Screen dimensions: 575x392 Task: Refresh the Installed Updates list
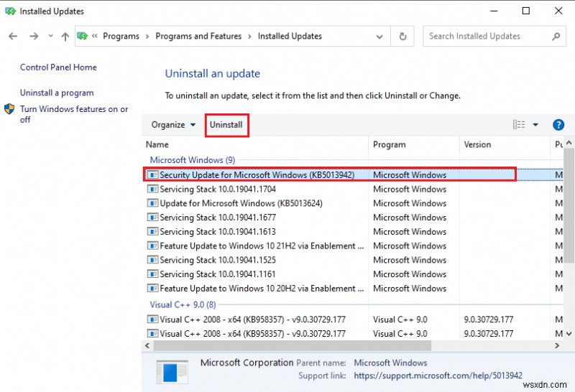(x=402, y=37)
